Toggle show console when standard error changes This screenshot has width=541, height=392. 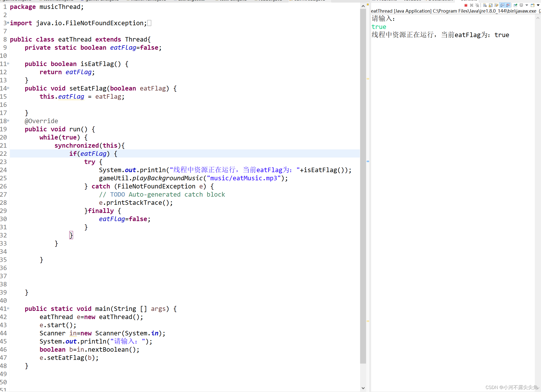508,5
